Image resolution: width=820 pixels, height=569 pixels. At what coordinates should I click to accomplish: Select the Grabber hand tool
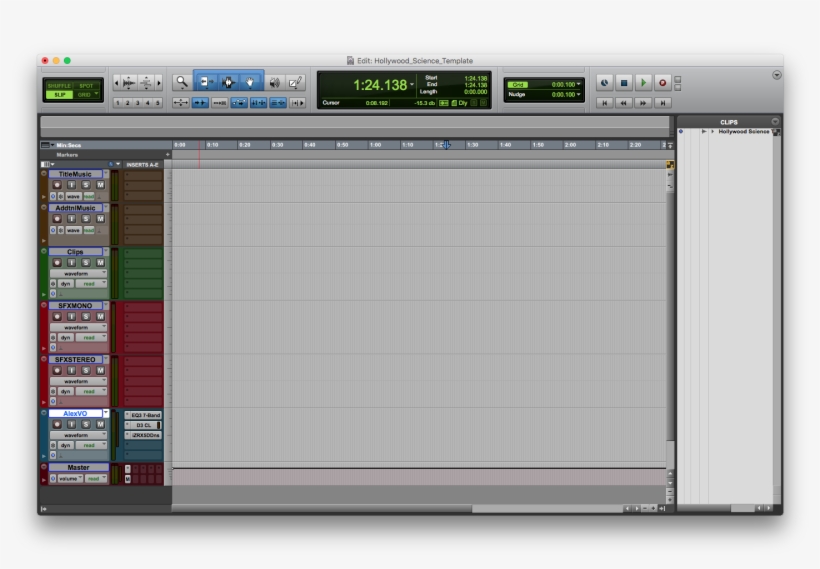pyautogui.click(x=250, y=82)
